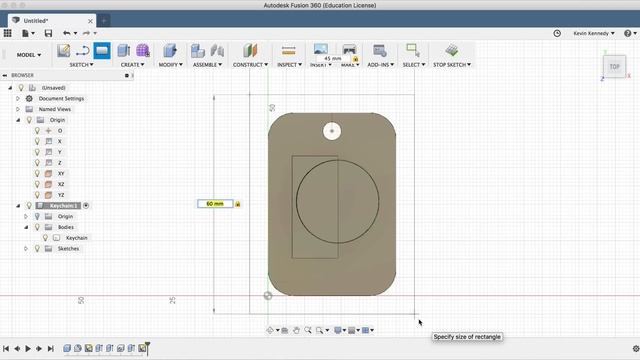Open the SKETCH menu
Image resolution: width=640 pixels, height=360 pixels.
point(81,65)
